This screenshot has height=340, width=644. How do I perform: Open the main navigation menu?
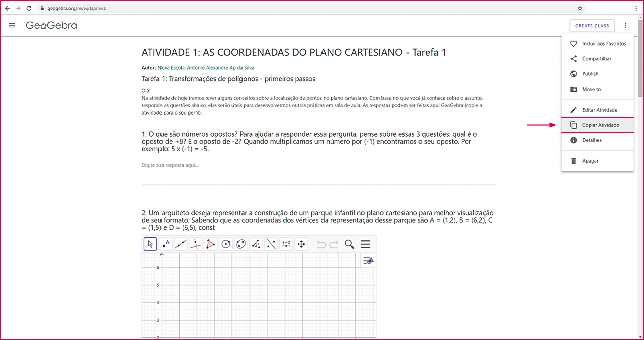13,25
